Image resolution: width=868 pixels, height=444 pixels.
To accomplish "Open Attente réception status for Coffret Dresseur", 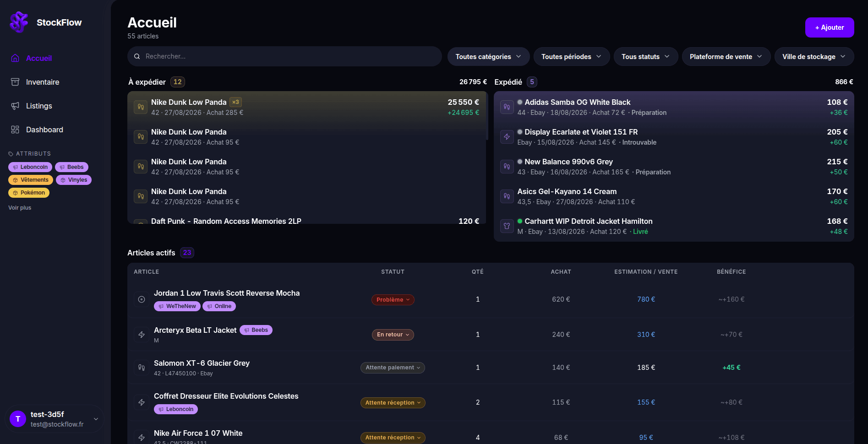I will [x=393, y=403].
